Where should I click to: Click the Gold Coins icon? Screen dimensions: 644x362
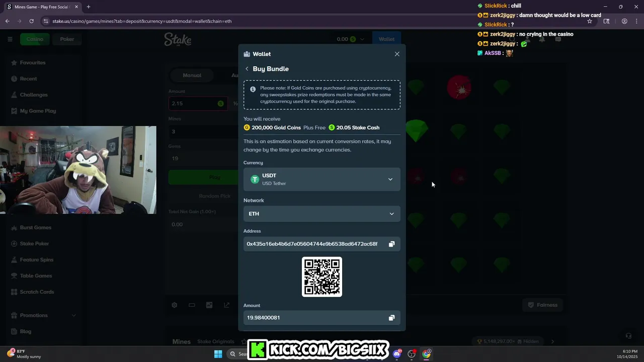(247, 128)
